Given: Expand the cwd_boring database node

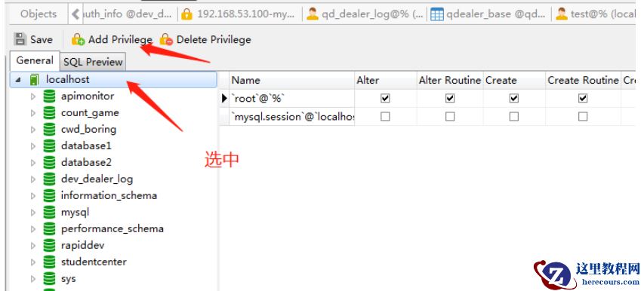Looking at the screenshot, I should tap(33, 130).
